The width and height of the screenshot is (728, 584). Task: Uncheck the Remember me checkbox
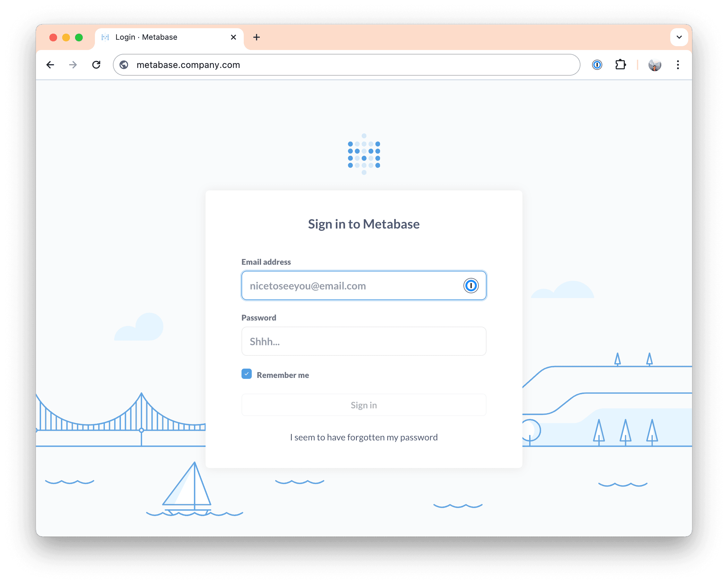click(x=247, y=374)
